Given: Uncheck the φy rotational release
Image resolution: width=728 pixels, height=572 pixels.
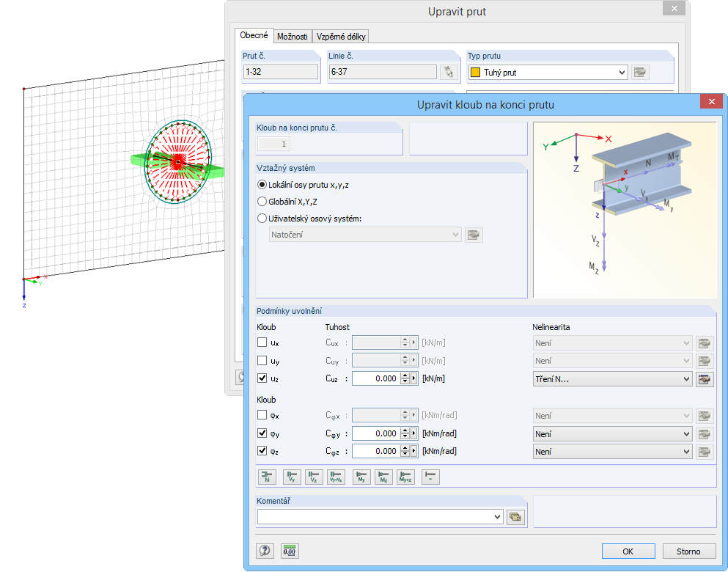Looking at the screenshot, I should point(262,433).
